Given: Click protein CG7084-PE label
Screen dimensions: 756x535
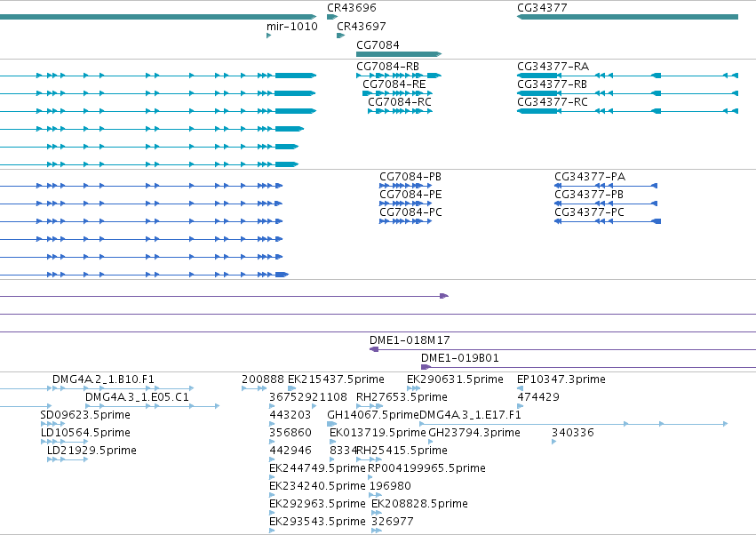Looking at the screenshot, I should click(x=410, y=195).
